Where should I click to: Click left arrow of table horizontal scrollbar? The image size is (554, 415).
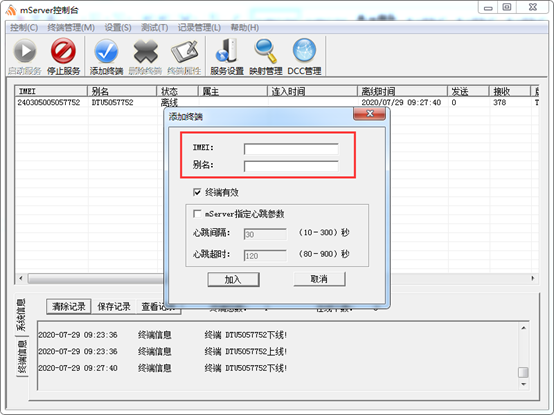[21, 278]
